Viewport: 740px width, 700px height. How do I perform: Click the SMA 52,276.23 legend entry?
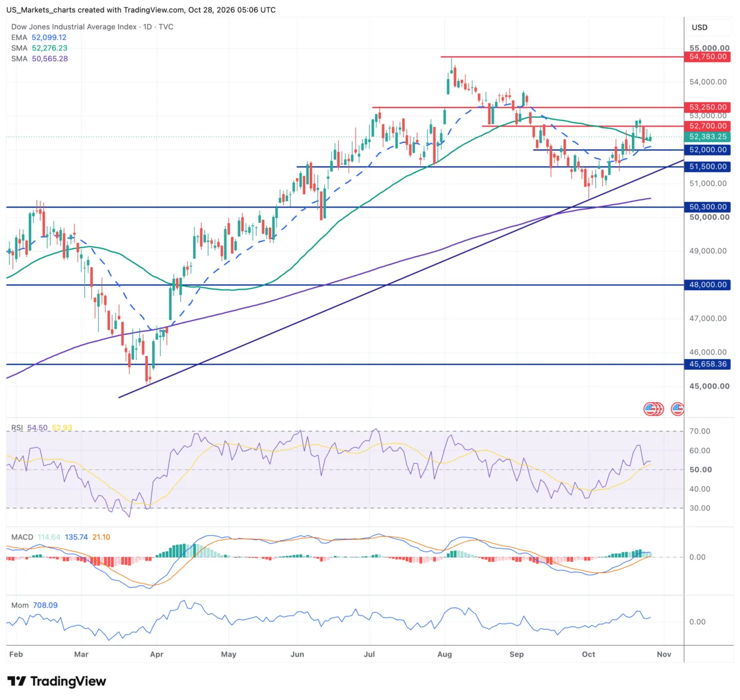coord(39,48)
